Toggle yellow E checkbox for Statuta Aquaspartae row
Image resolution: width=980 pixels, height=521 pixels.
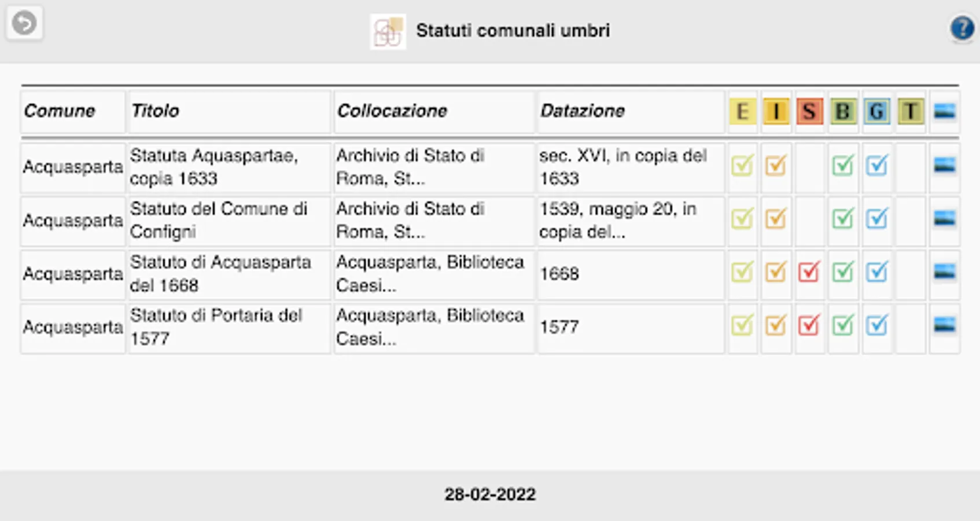(x=742, y=166)
